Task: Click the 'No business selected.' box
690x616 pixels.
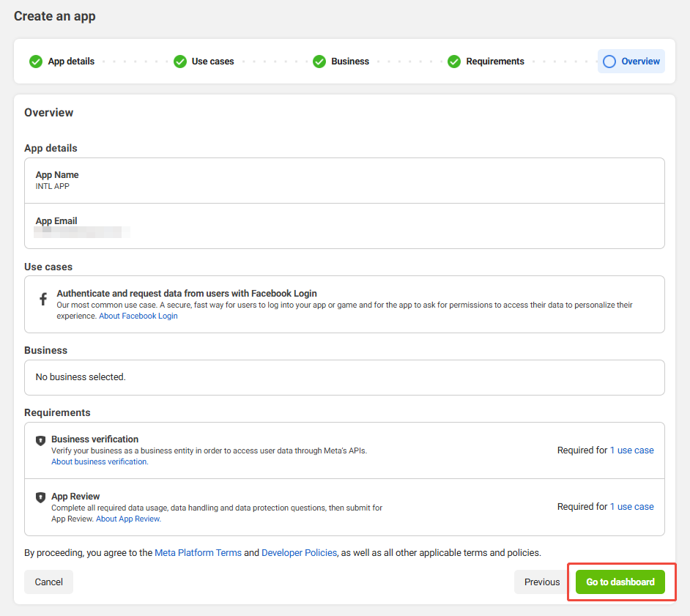Action: point(344,377)
